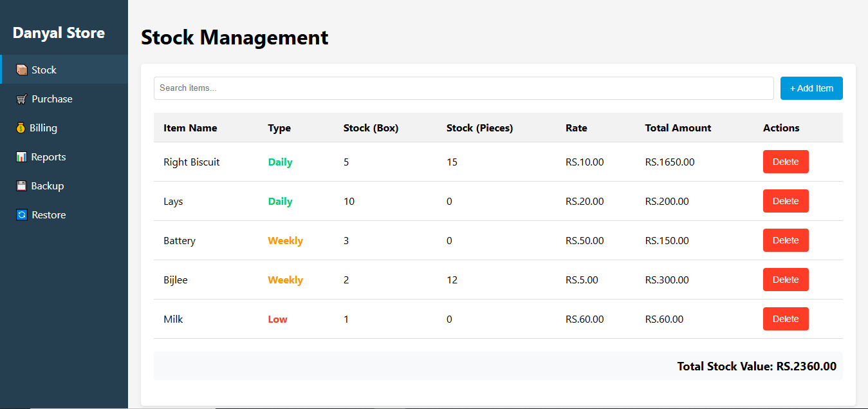Delete Right Biscuit from stock
868x409 pixels.
pos(786,162)
